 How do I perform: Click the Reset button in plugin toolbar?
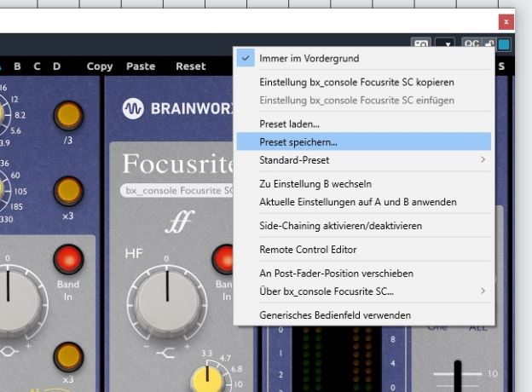point(191,66)
